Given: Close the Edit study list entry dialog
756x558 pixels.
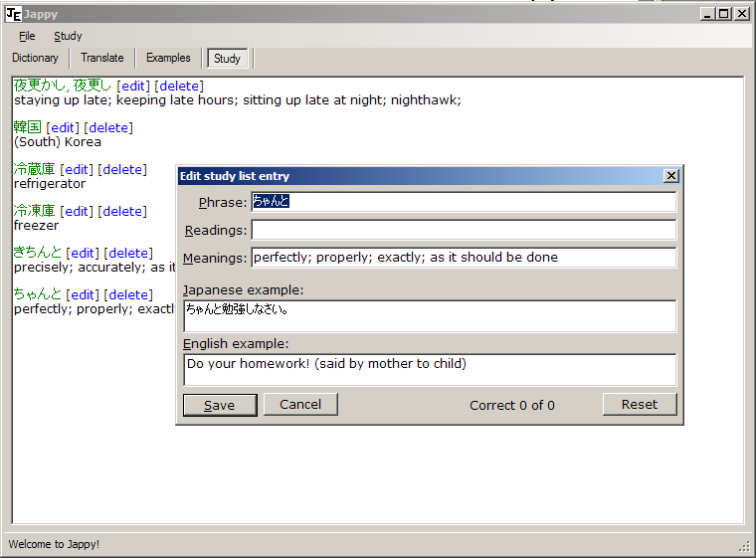Looking at the screenshot, I should (670, 176).
